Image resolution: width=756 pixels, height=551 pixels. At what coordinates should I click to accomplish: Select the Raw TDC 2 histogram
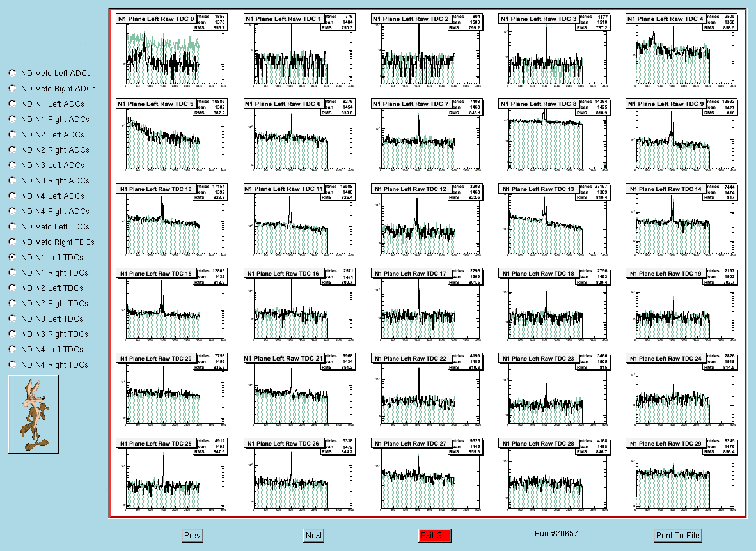pos(426,51)
